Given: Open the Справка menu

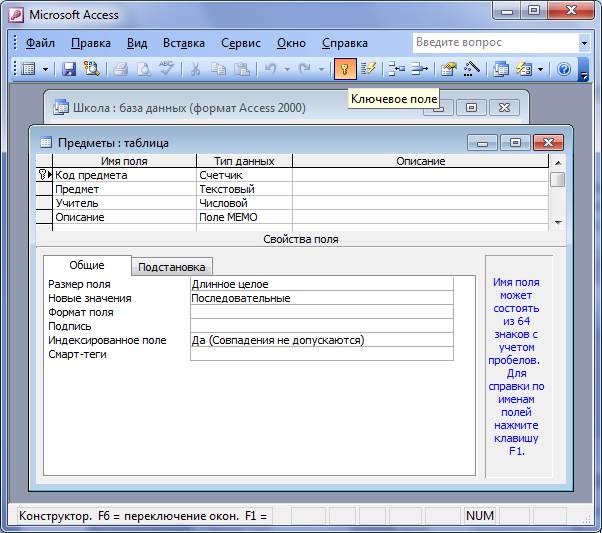Looking at the screenshot, I should tap(345, 43).
